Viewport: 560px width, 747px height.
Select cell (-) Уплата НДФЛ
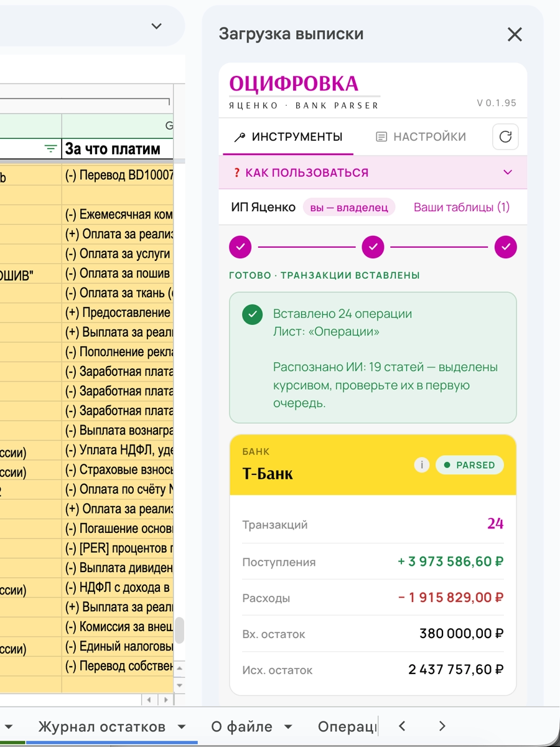pos(118,450)
